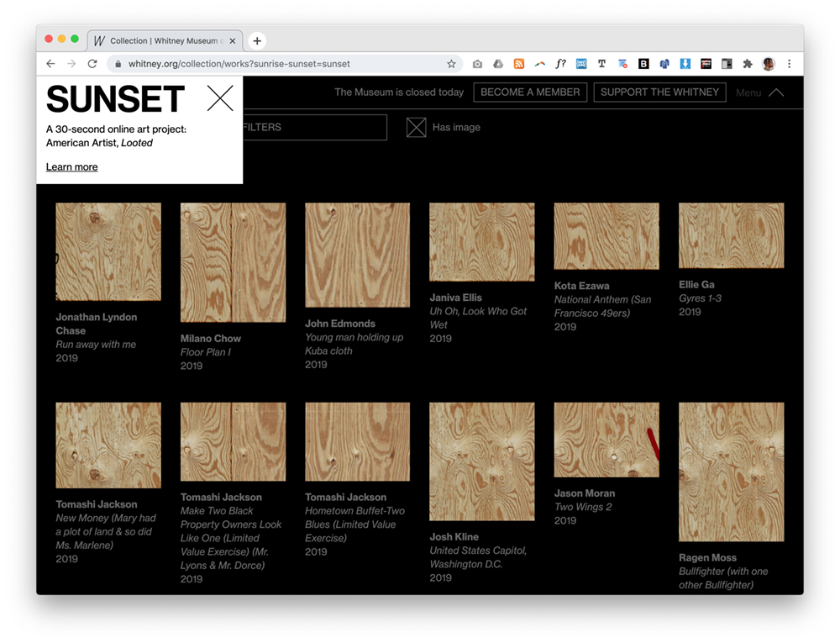Screen dimensions: 840x643
Task: Open the Jason Moran Two Wings 2 thumbnail
Action: [x=606, y=440]
